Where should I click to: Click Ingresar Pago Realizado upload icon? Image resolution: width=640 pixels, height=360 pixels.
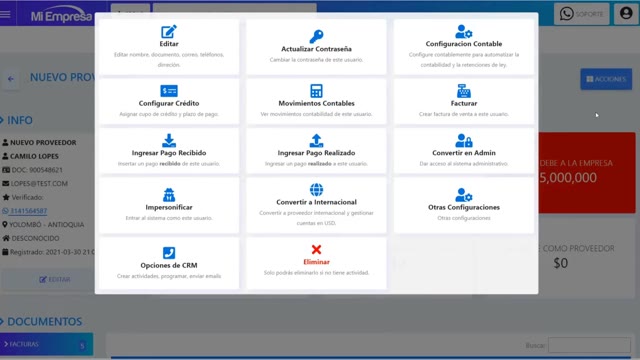[316, 140]
